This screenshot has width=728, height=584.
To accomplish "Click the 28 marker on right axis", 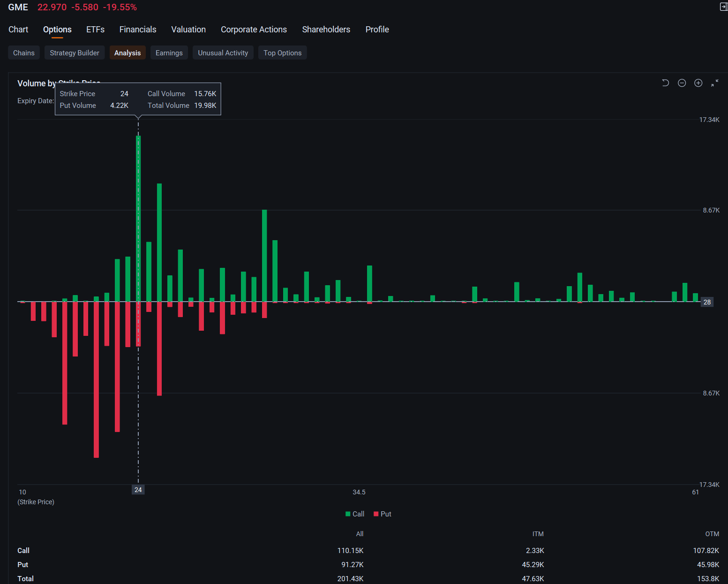I will tap(707, 302).
